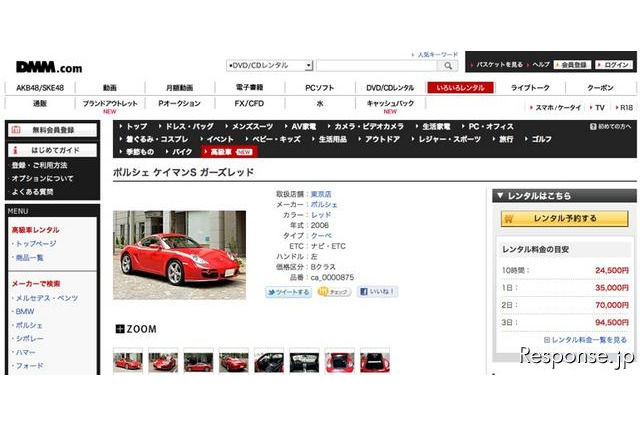Viewport: 640px width, 426px height.
Task: Open ドレス・バッグ category
Action: pos(189,126)
